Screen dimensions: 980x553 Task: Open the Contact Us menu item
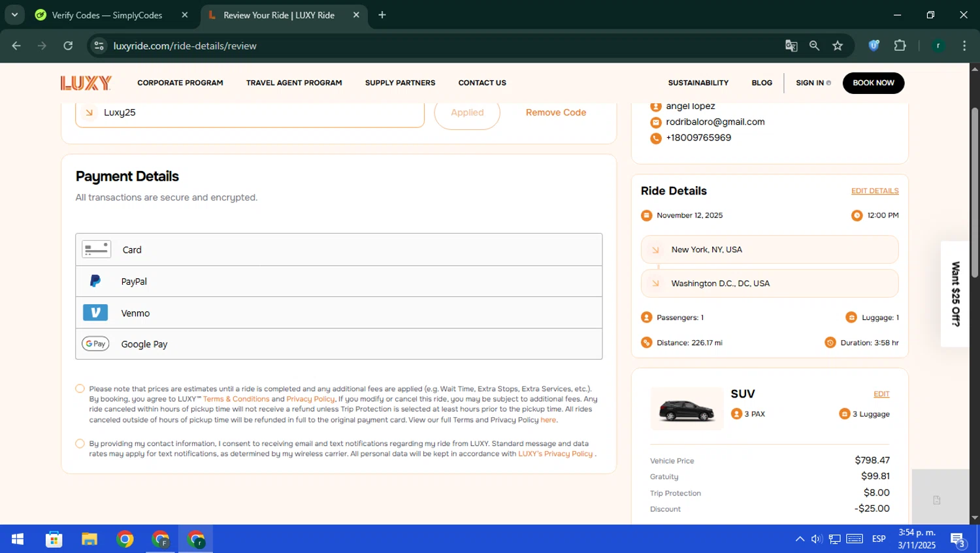(482, 83)
